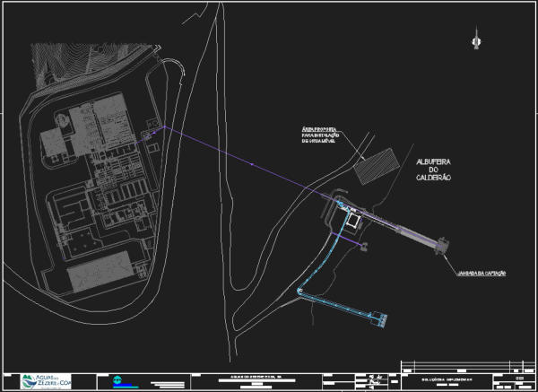The height and width of the screenshot is (392, 538).
Task: Click the north arrow compass symbol
Action: [x=474, y=38]
